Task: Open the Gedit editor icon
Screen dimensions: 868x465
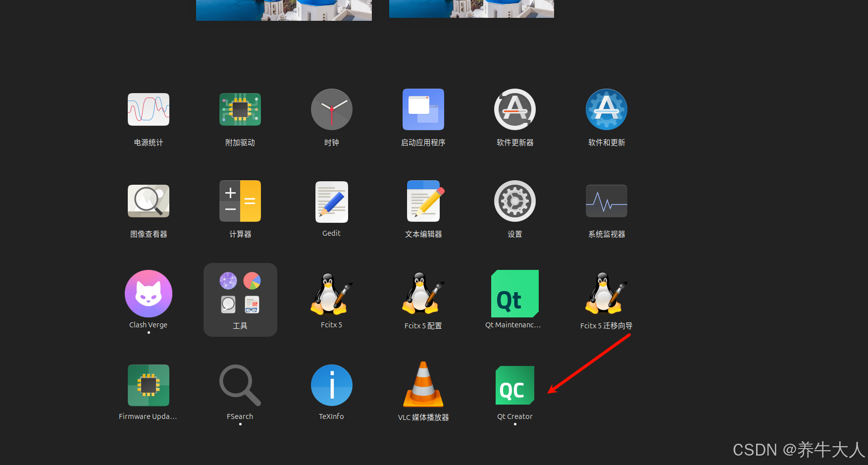Action: coord(332,202)
